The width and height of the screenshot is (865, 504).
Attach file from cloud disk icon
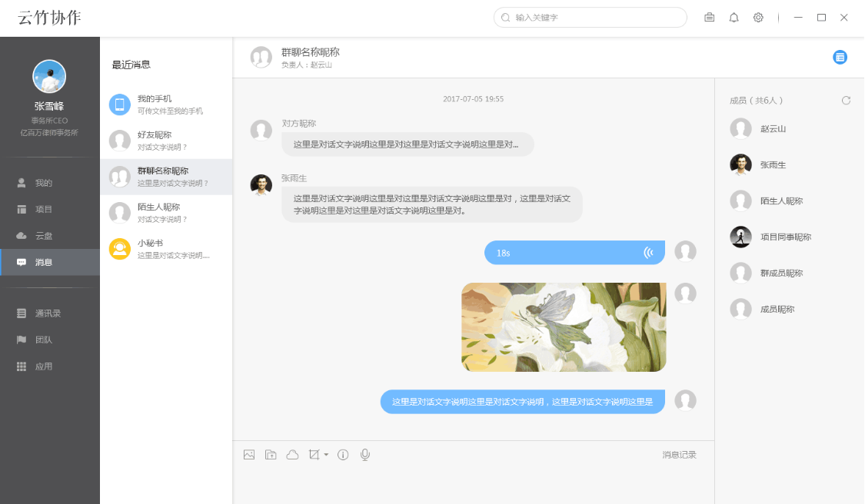click(292, 455)
